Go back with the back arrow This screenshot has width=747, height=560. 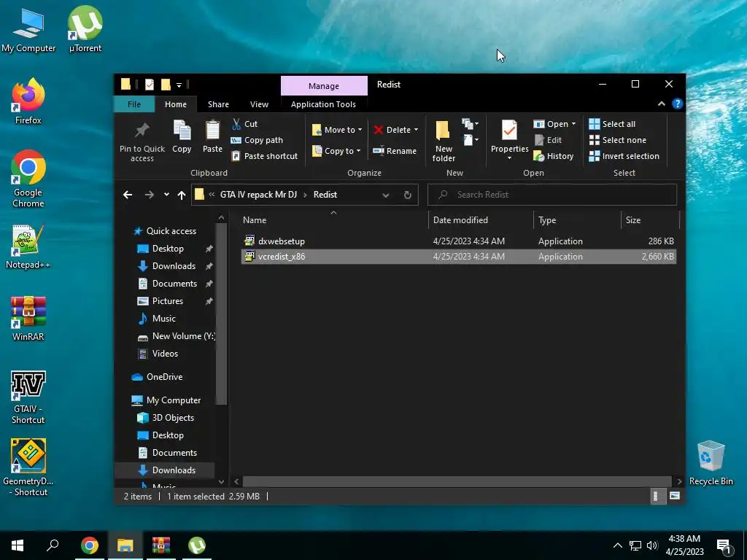pyautogui.click(x=128, y=195)
